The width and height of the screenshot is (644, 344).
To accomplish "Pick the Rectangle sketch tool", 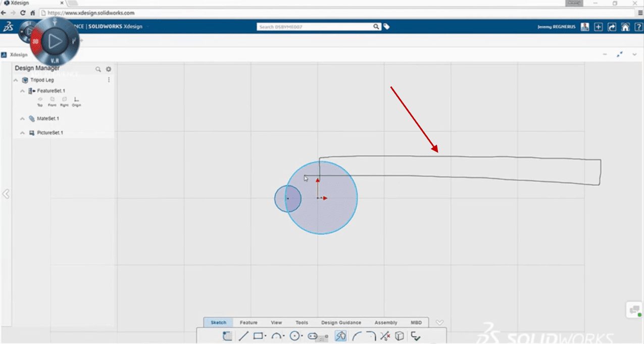I will (258, 336).
